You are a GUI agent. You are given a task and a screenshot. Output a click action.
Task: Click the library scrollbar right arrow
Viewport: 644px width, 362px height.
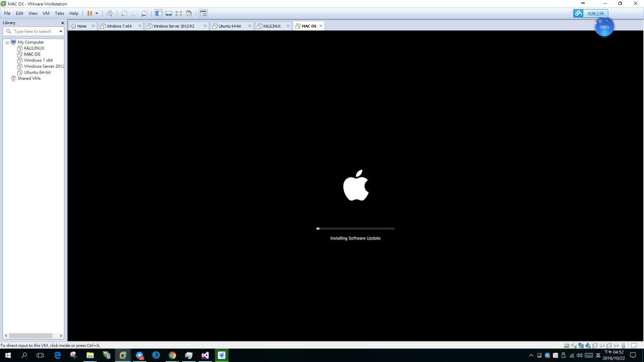point(61,335)
